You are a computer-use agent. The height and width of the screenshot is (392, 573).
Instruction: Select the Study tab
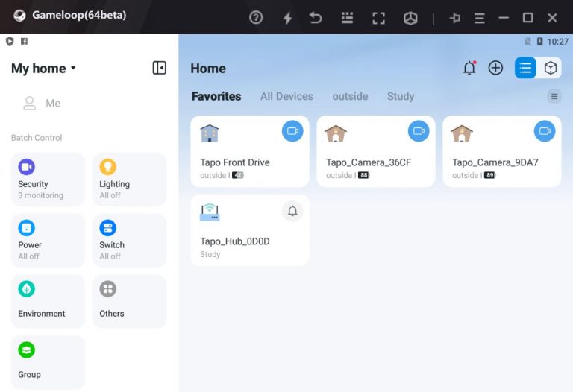[400, 96]
